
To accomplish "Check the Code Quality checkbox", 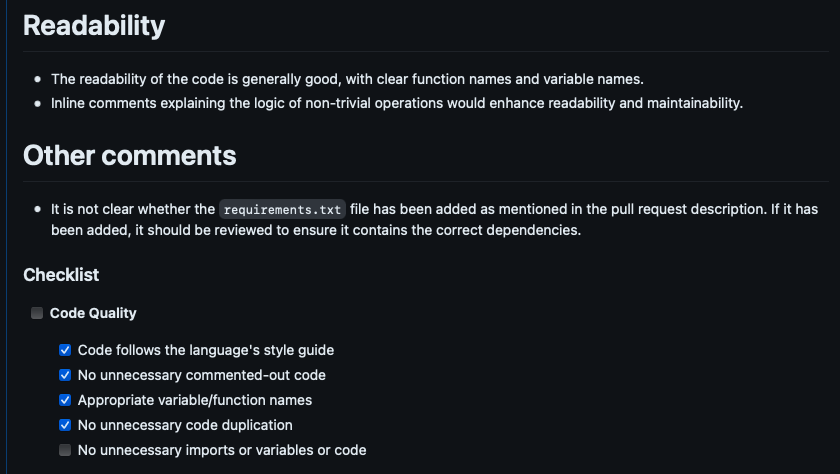I will click(37, 313).
